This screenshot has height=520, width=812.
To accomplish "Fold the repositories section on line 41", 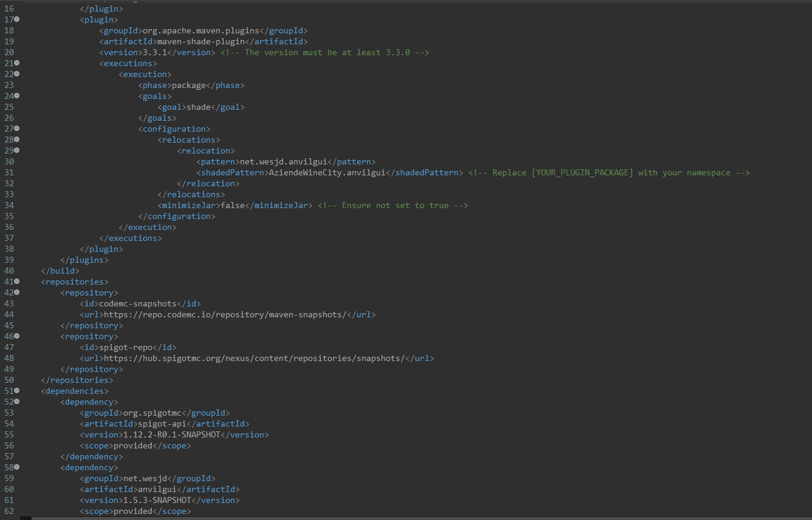I will pos(17,282).
